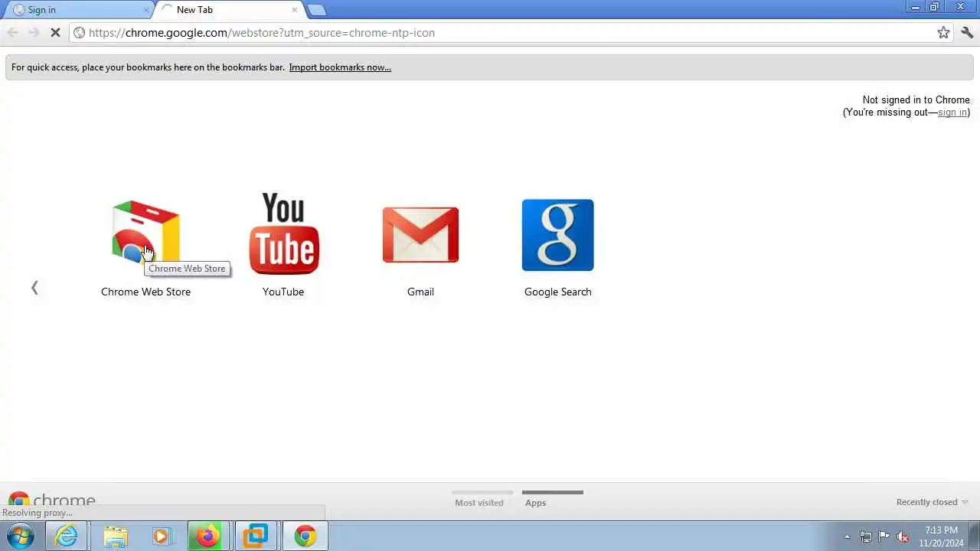This screenshot has width=980, height=551.
Task: Launch Internet Explorer from the taskbar
Action: click(67, 536)
